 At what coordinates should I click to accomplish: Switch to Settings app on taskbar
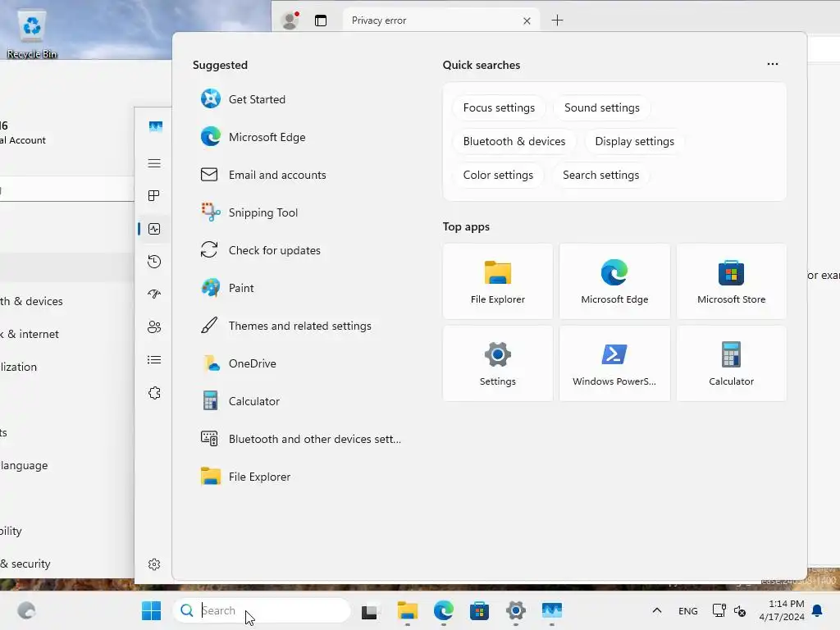tap(515, 610)
